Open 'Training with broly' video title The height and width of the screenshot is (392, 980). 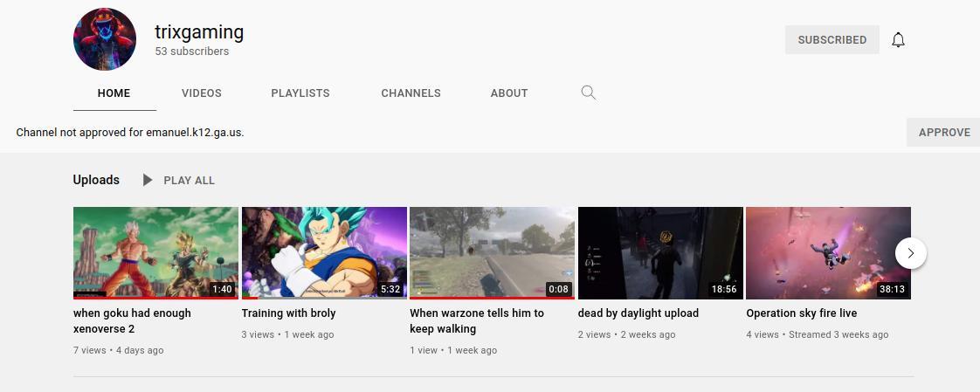289,313
